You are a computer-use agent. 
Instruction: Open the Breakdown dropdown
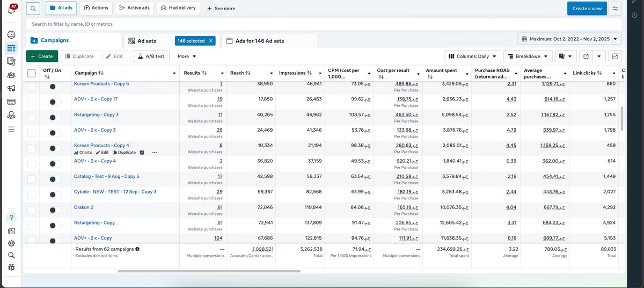click(x=529, y=56)
